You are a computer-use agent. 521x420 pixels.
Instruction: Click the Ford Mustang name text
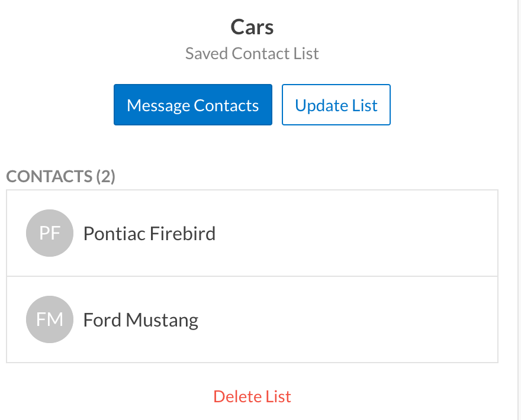coord(141,320)
